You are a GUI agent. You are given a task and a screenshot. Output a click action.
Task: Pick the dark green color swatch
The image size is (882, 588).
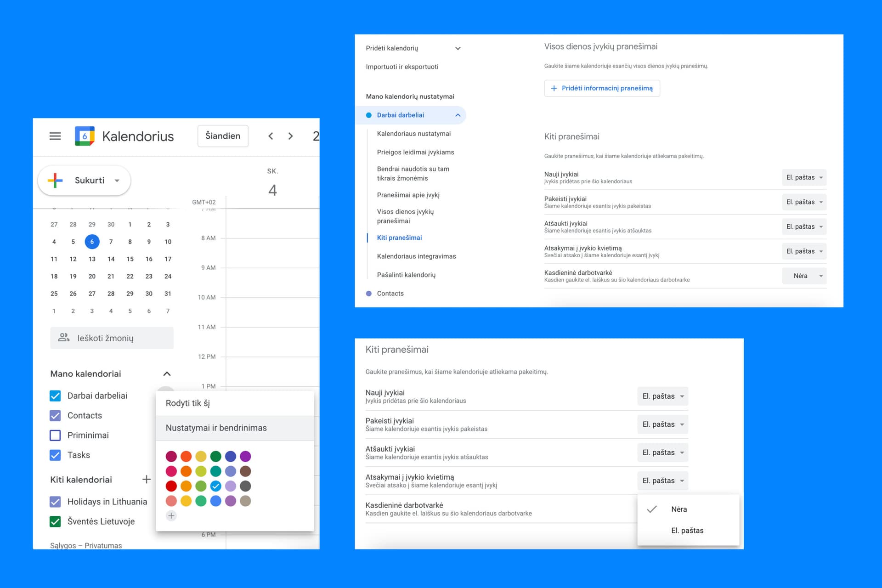pos(216,456)
